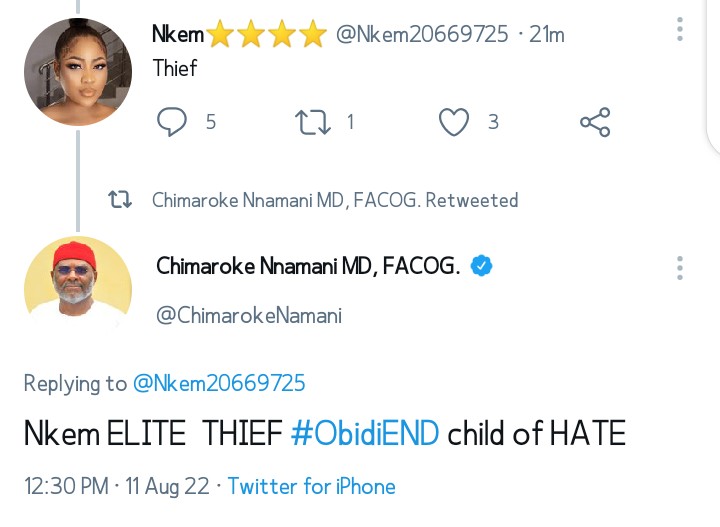Open Nkem's profile picture
Screen dimensions: 720x527
(78, 71)
